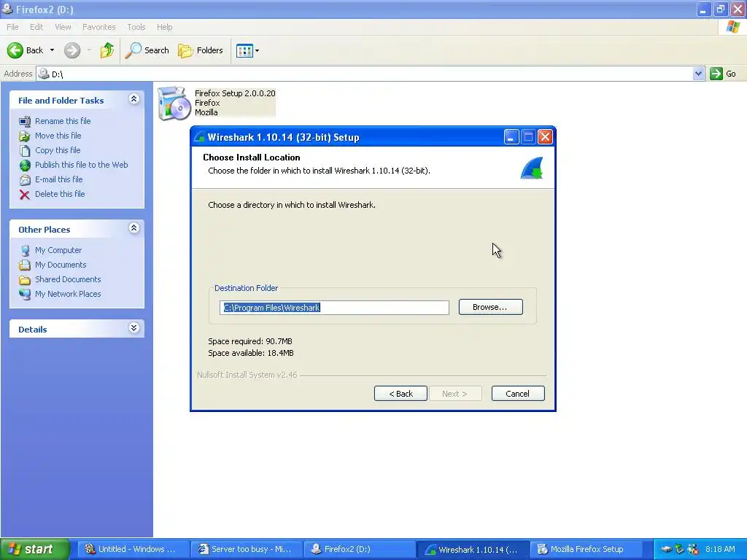The height and width of the screenshot is (560, 747).
Task: Click the Windows flag logo in Explorer
Action: click(732, 27)
